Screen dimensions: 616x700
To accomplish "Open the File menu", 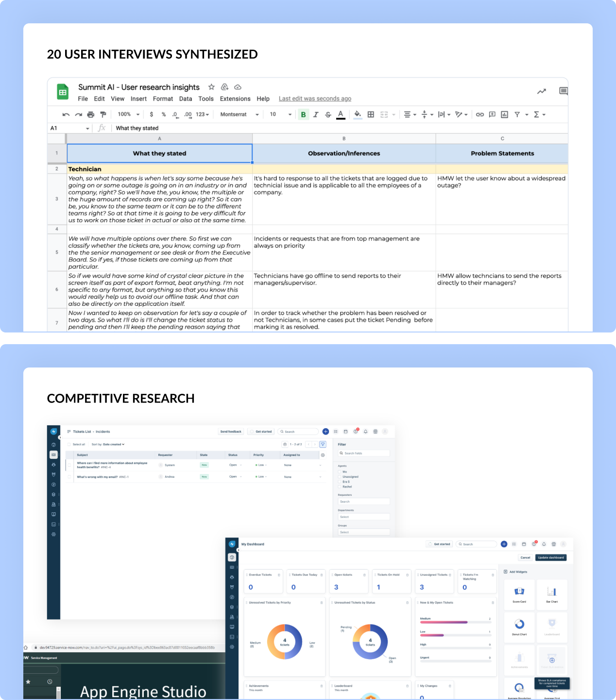I will tap(83, 99).
